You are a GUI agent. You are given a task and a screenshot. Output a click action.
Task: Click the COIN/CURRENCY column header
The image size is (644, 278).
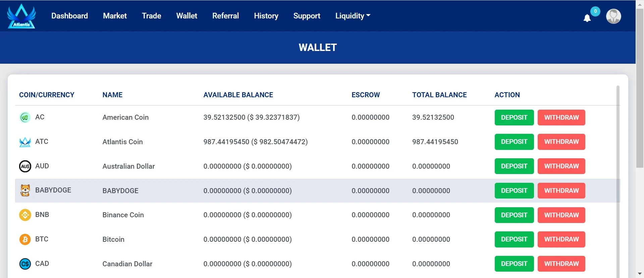[47, 95]
